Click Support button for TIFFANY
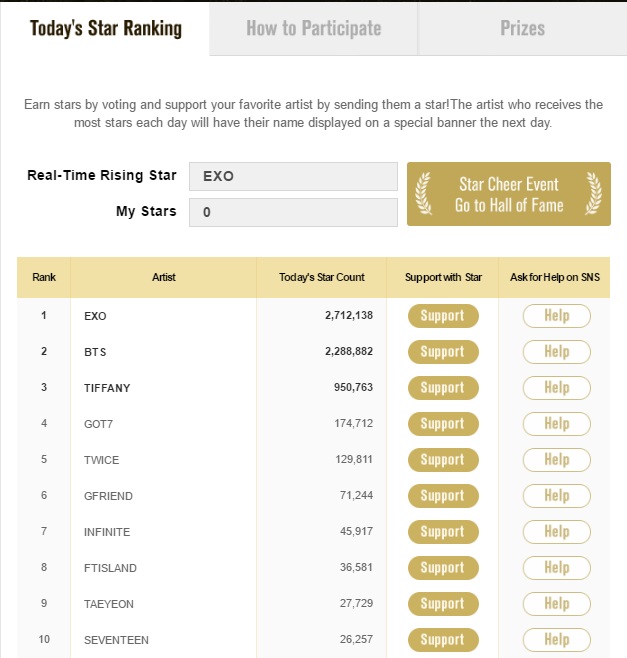This screenshot has width=627, height=658. (443, 388)
